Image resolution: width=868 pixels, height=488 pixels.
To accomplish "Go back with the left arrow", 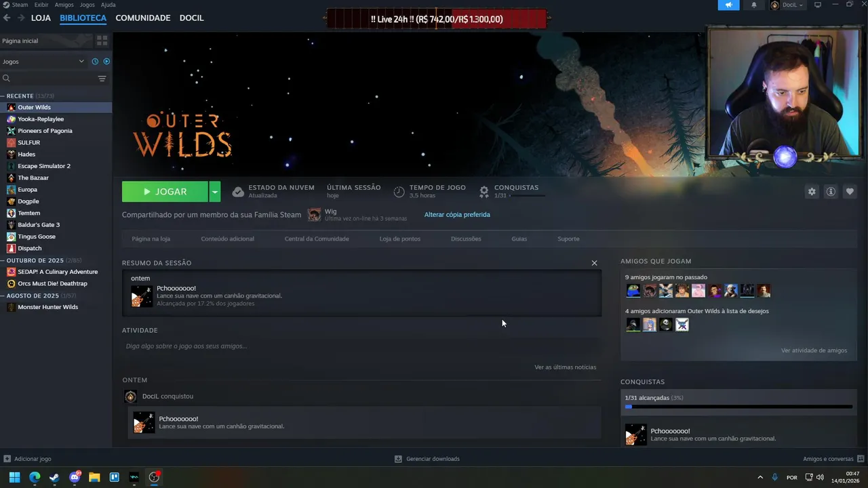I will tap(7, 18).
